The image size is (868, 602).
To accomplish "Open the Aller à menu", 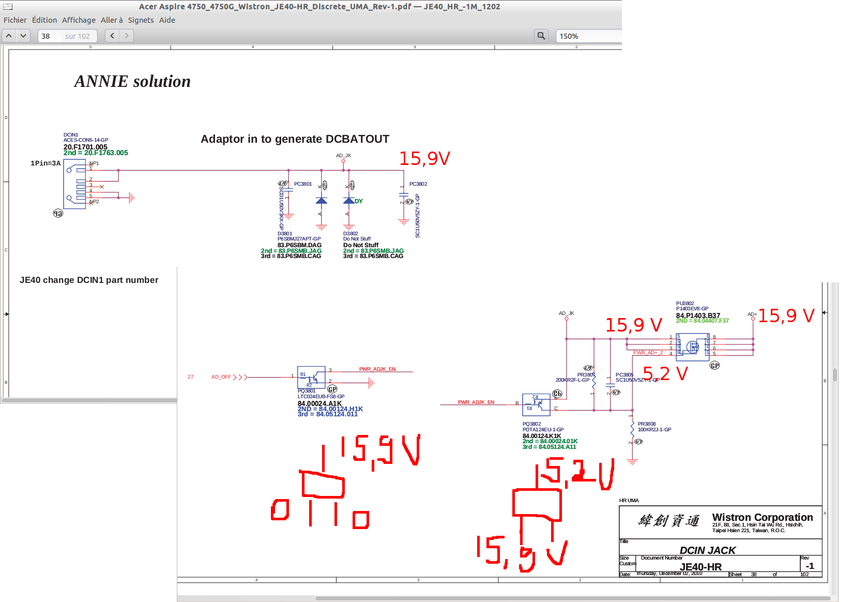I will coord(112,20).
